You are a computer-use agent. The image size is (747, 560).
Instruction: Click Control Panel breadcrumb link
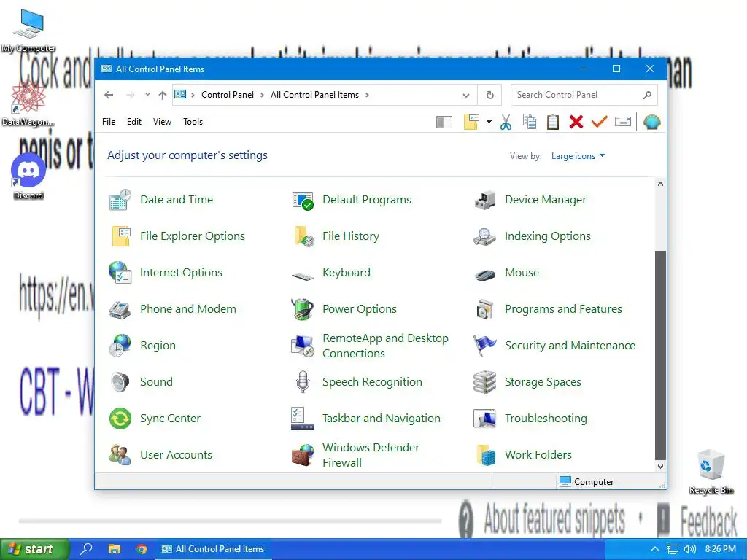tap(228, 95)
